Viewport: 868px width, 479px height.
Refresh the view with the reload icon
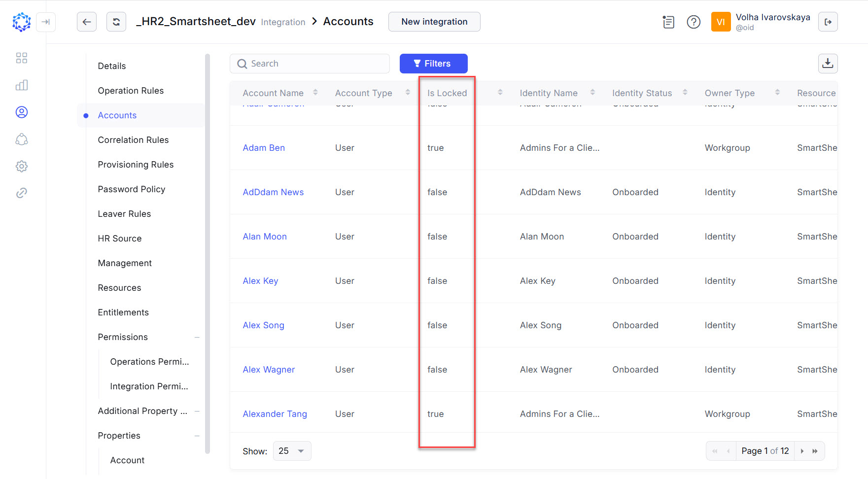click(116, 22)
